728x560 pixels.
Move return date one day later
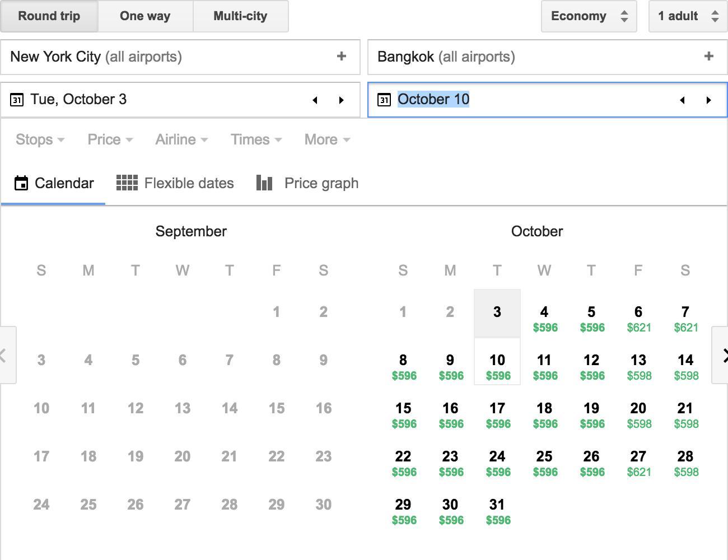tap(708, 100)
